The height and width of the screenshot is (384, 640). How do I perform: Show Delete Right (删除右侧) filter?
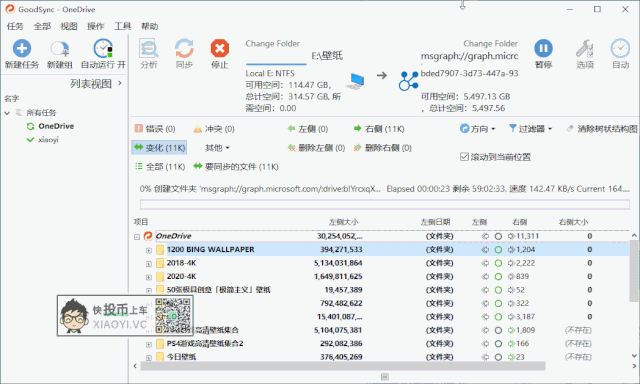tap(382, 148)
